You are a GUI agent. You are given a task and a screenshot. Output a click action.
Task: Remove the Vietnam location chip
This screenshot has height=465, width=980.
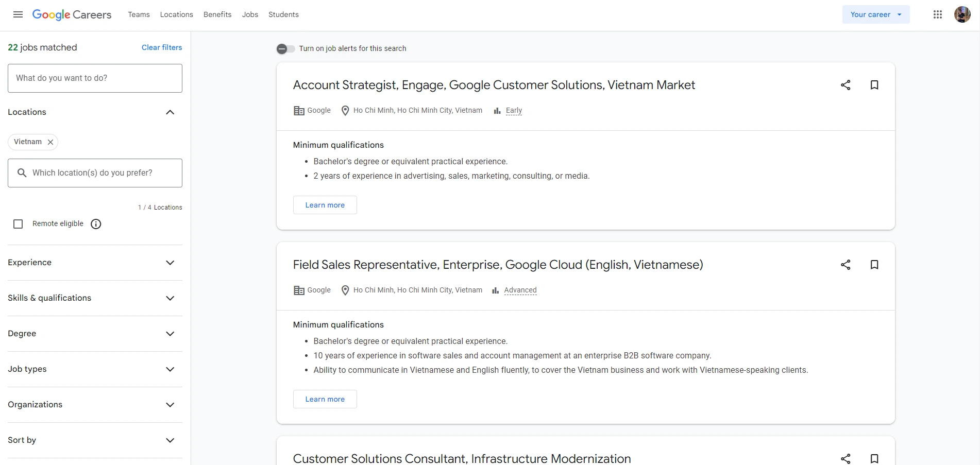pyautogui.click(x=50, y=142)
